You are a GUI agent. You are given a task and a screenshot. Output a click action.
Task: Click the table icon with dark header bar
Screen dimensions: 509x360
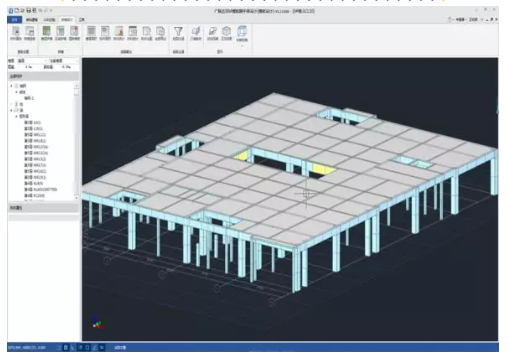[133, 31]
